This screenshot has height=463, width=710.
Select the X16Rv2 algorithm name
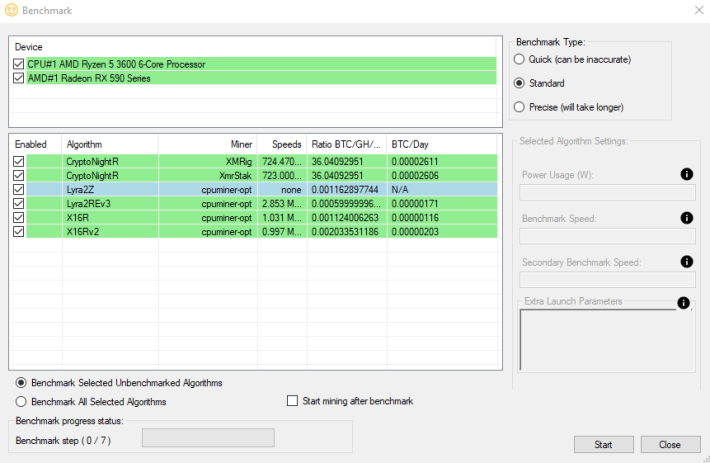pos(82,232)
